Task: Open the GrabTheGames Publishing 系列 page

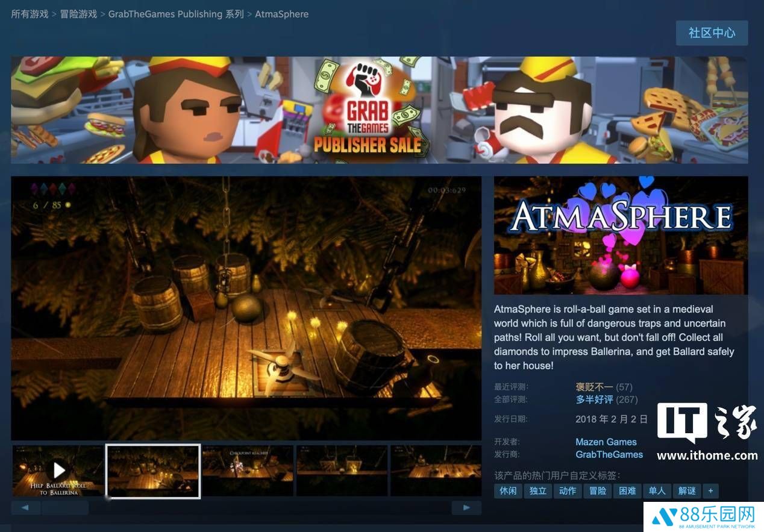Action: coord(176,13)
